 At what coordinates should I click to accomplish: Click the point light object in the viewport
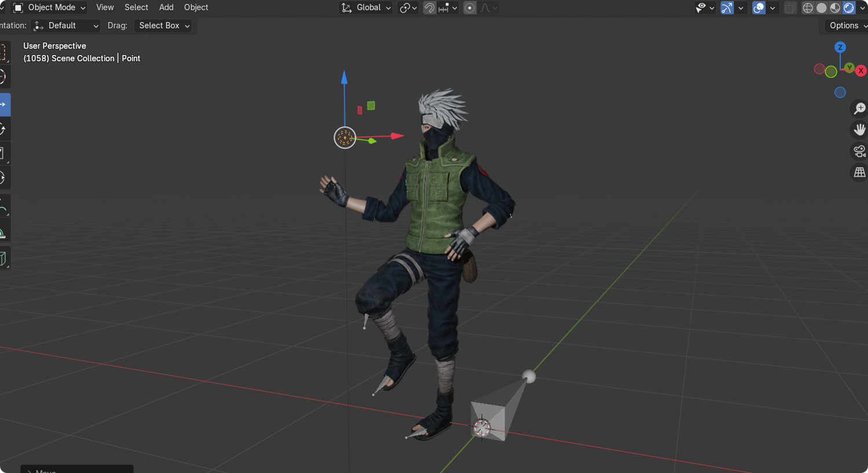(345, 138)
